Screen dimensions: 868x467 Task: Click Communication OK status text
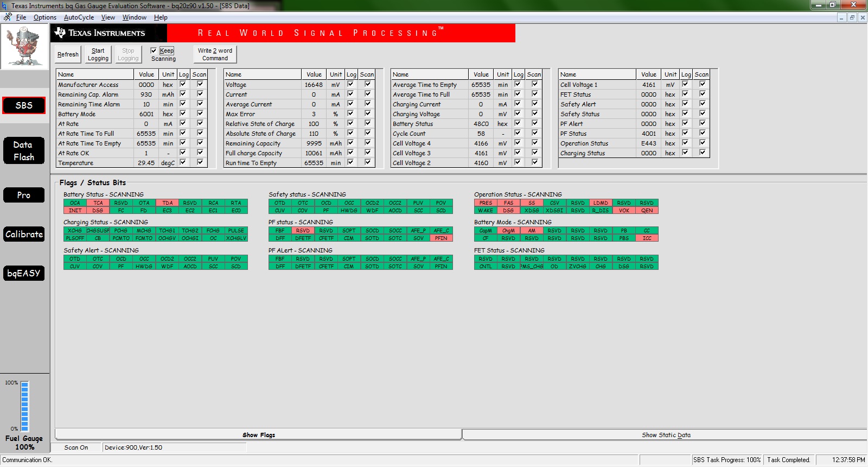27,460
